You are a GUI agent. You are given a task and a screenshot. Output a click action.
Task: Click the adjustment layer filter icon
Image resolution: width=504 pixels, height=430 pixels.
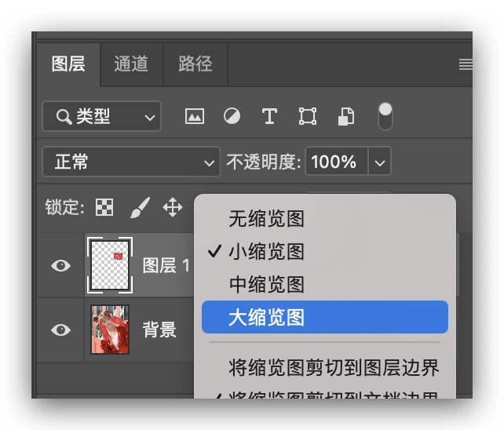(x=232, y=117)
